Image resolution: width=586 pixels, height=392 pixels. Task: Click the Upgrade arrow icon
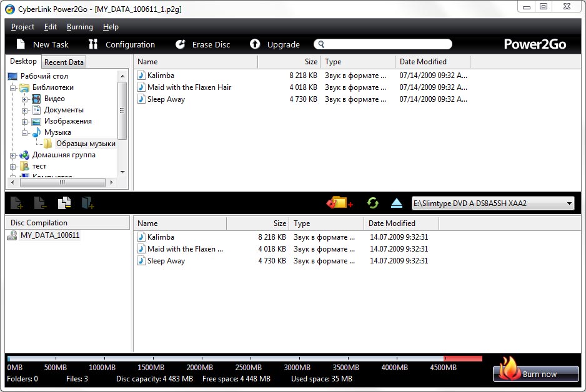[x=255, y=44]
